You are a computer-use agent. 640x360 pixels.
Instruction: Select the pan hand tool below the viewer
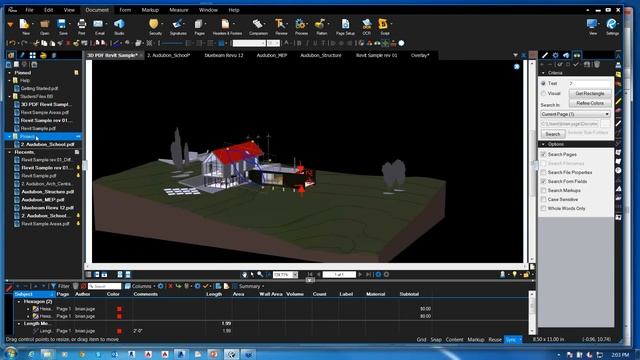click(x=244, y=275)
